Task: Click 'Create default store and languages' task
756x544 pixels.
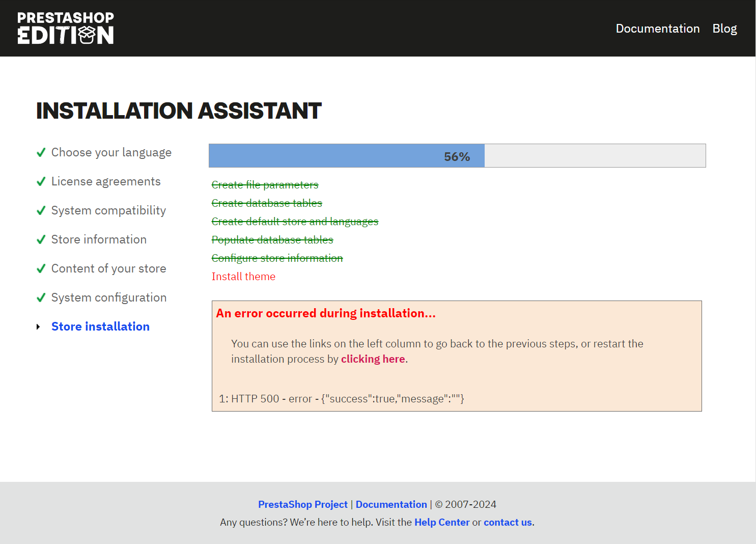Action: click(x=295, y=221)
